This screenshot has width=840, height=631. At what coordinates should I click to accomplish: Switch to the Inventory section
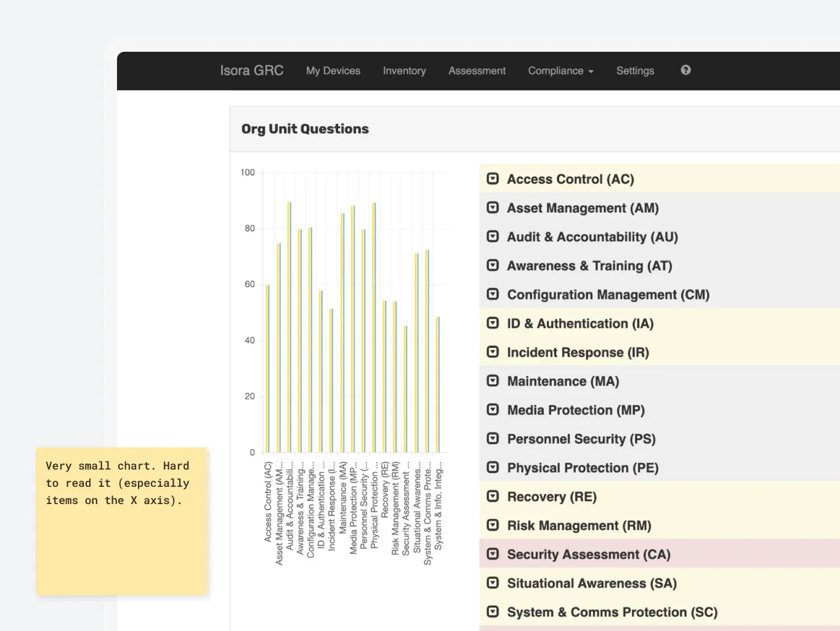coord(404,70)
